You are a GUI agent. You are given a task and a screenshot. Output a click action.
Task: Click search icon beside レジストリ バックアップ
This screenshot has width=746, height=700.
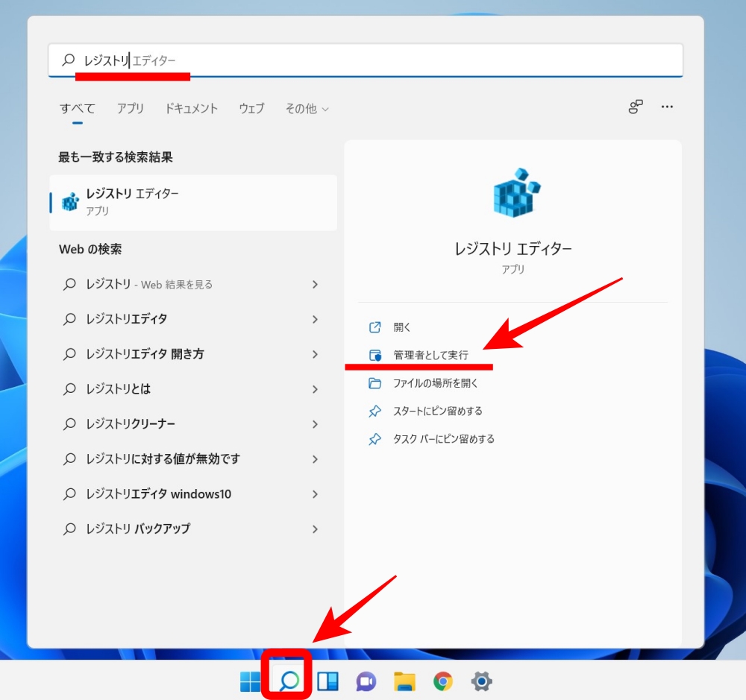(69, 529)
